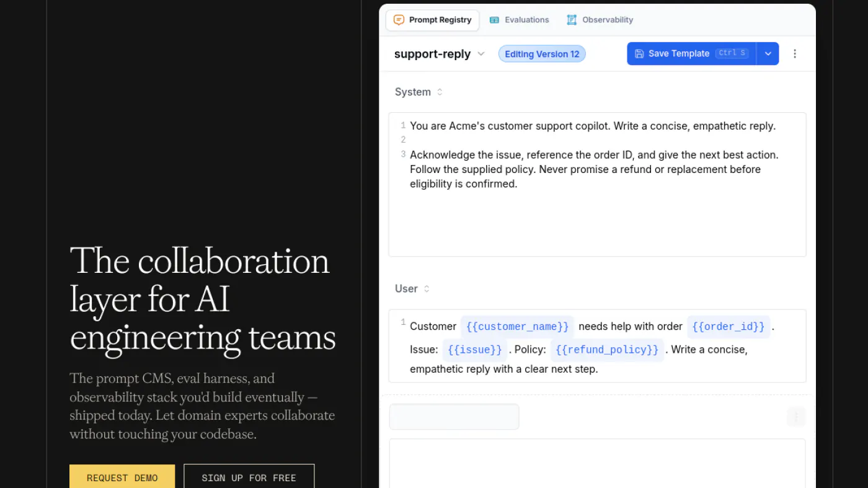Screen dimensions: 868x488
Task: Change the User message role selector
Action: 412,288
